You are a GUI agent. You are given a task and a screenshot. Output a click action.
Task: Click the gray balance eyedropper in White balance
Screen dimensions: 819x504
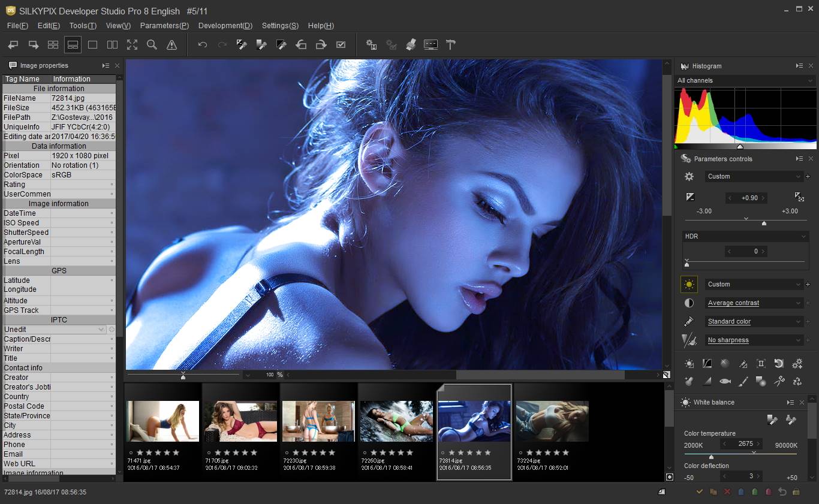tap(772, 420)
